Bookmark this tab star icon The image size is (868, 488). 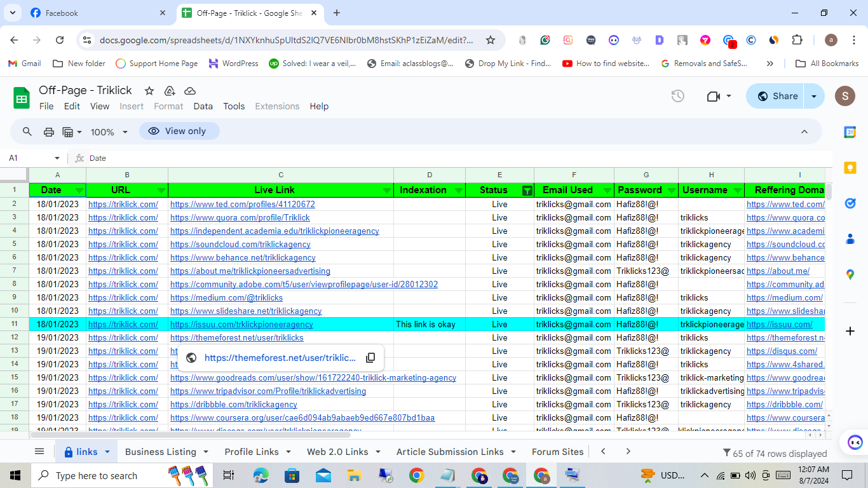[491, 40]
